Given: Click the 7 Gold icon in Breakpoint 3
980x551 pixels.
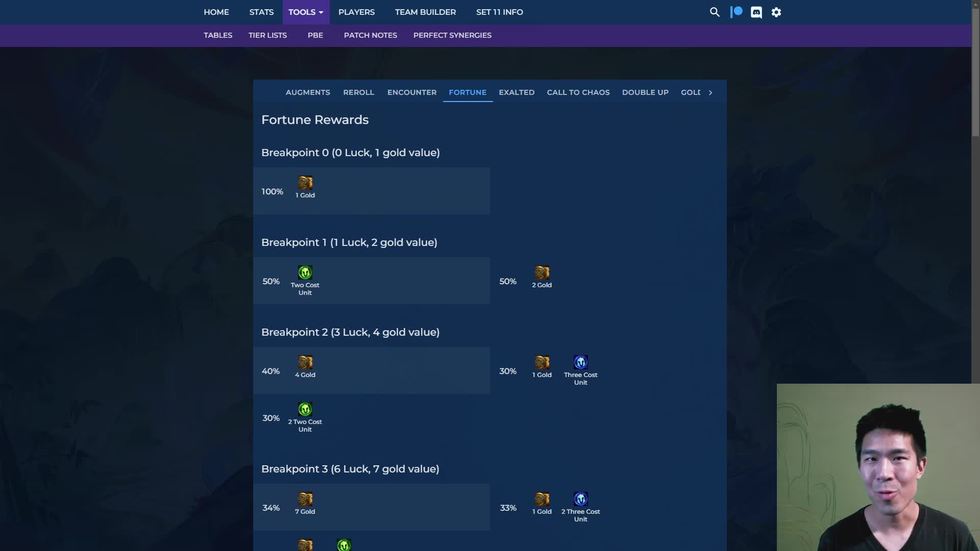Looking at the screenshot, I should [305, 499].
